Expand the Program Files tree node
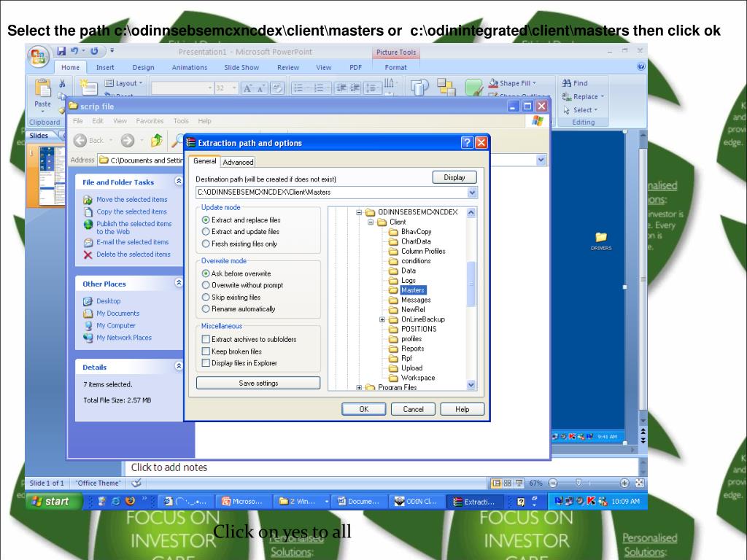This screenshot has height=560, width=747. (359, 388)
